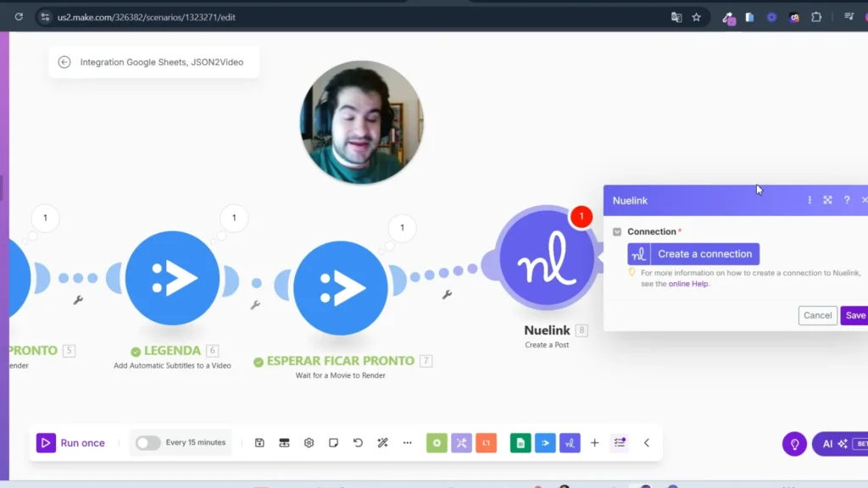
Task: Open scenario settings gear
Action: coord(309,442)
